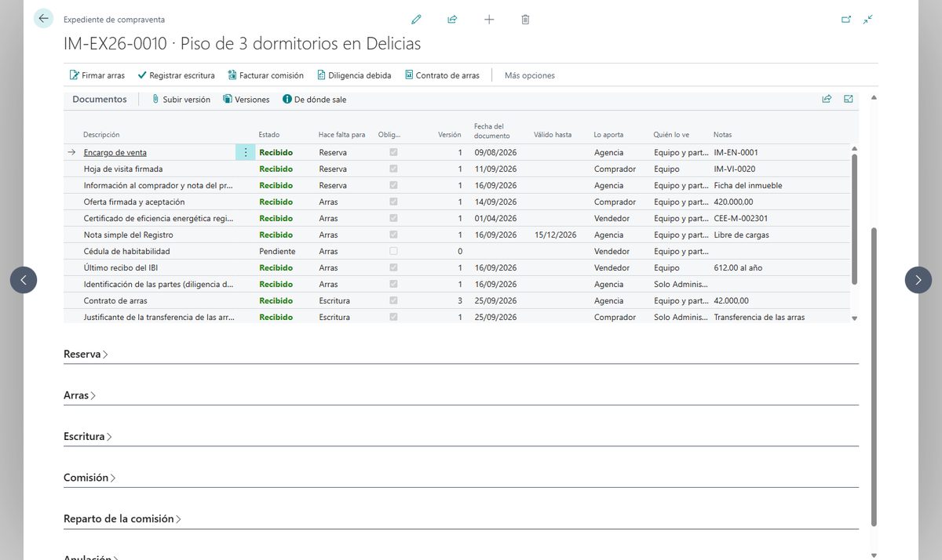942x560 pixels.
Task: Click the 15/12/2026 valid-until cell
Action: [x=556, y=235]
